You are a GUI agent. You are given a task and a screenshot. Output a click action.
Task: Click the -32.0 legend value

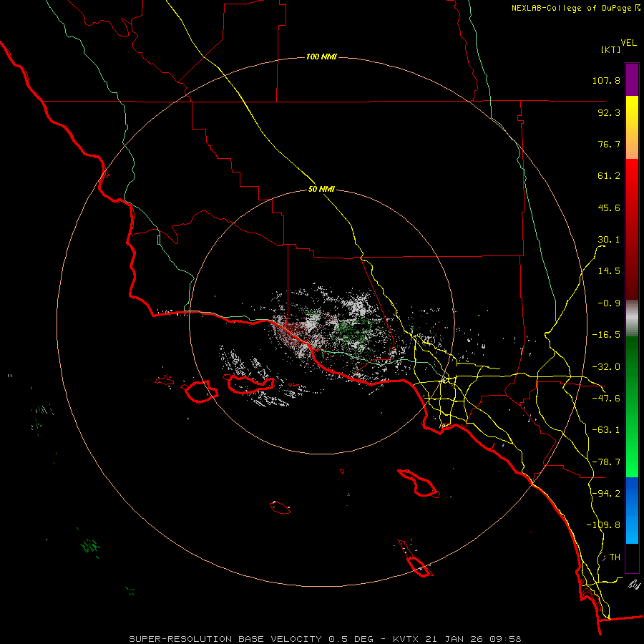tap(606, 367)
